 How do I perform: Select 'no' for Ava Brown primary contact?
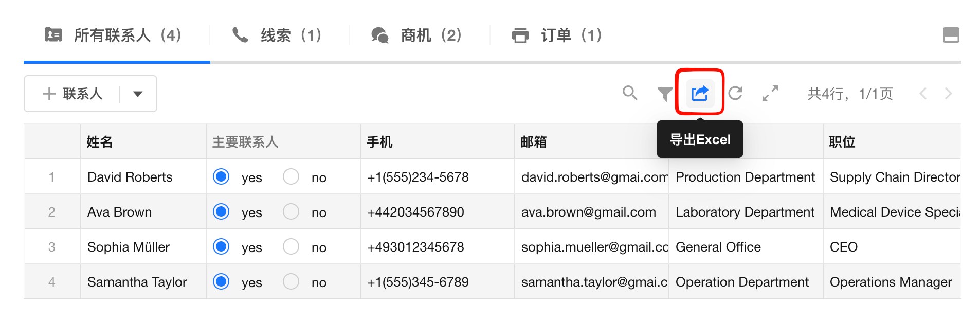(291, 212)
